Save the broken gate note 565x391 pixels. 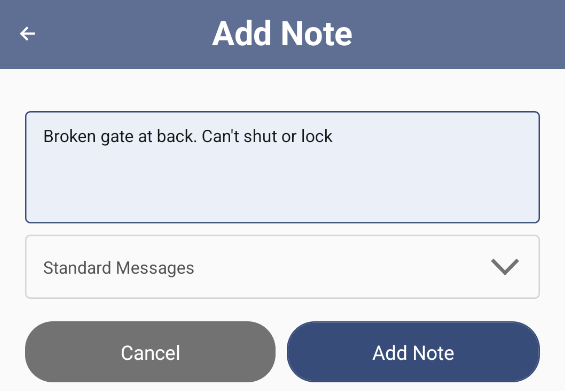(x=413, y=352)
